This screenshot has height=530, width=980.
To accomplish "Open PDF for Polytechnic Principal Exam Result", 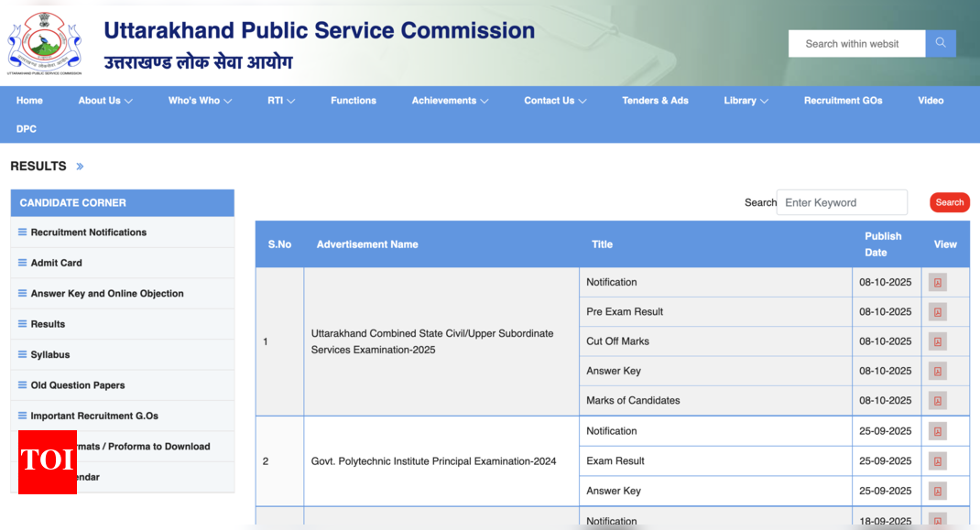I will (937, 461).
